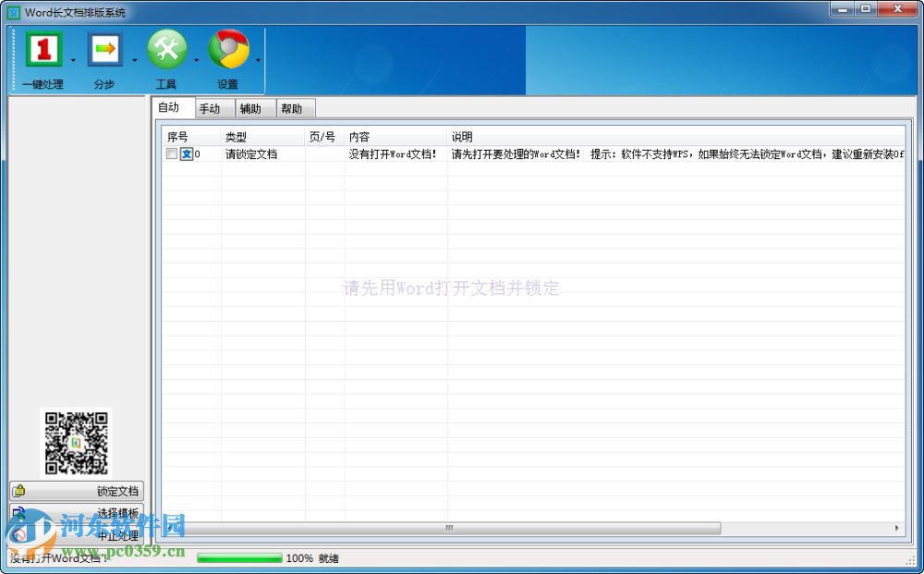Click the padlock icon on 锁定文档 button
This screenshot has width=924, height=574.
pos(18,491)
